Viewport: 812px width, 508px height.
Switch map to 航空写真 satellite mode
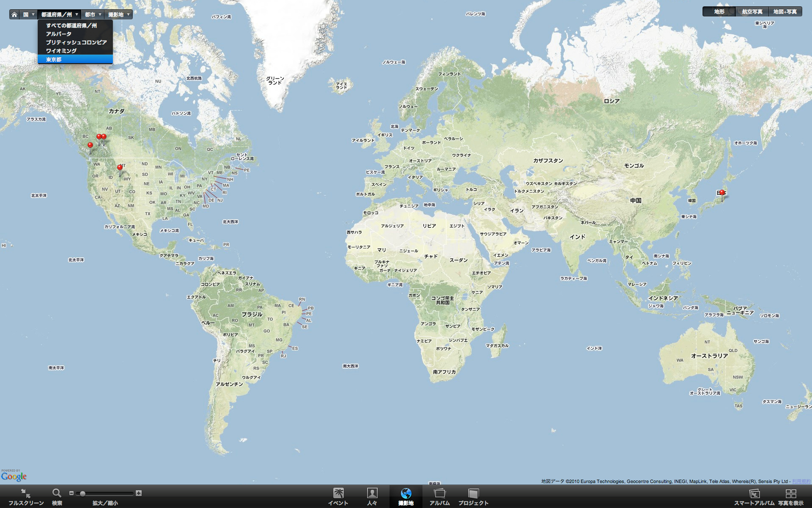(752, 12)
